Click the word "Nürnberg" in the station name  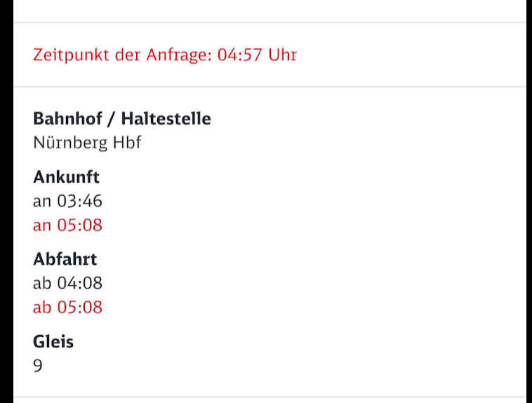click(70, 143)
